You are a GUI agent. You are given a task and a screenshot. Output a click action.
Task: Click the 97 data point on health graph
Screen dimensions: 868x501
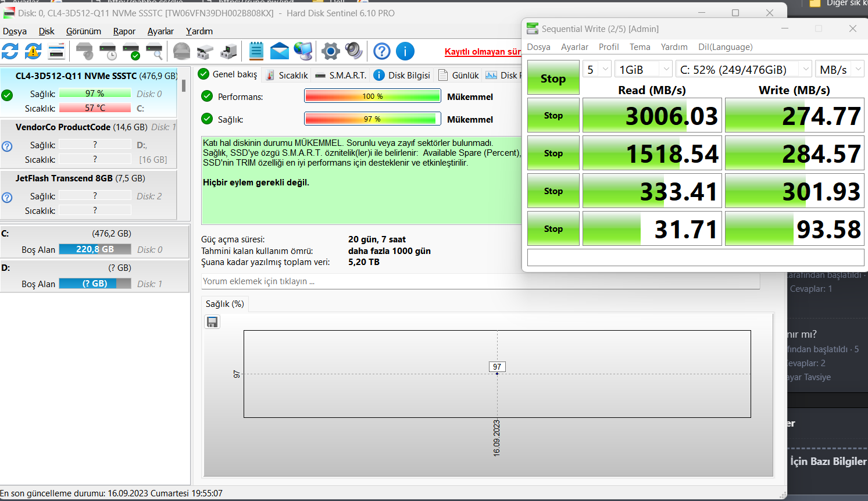(x=497, y=373)
